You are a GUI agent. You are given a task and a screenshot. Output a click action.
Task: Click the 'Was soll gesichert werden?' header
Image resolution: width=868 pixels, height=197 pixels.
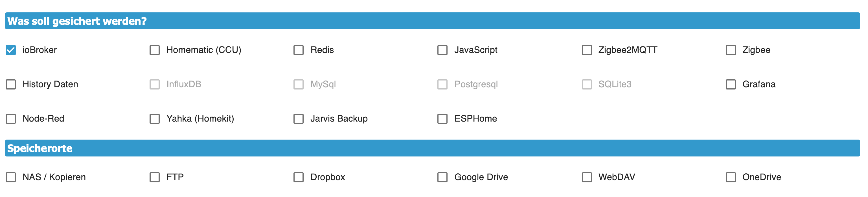pos(77,21)
